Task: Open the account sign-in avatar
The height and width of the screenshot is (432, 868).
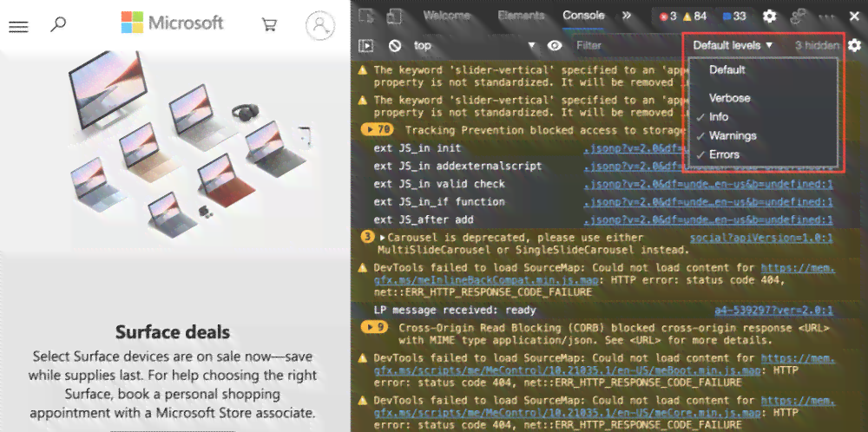Action: [x=320, y=25]
